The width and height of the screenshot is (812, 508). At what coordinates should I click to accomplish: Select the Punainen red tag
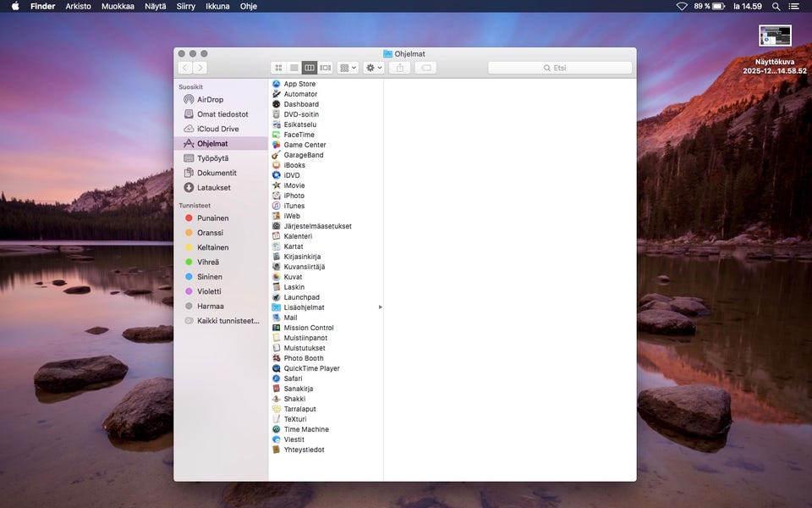tap(212, 218)
